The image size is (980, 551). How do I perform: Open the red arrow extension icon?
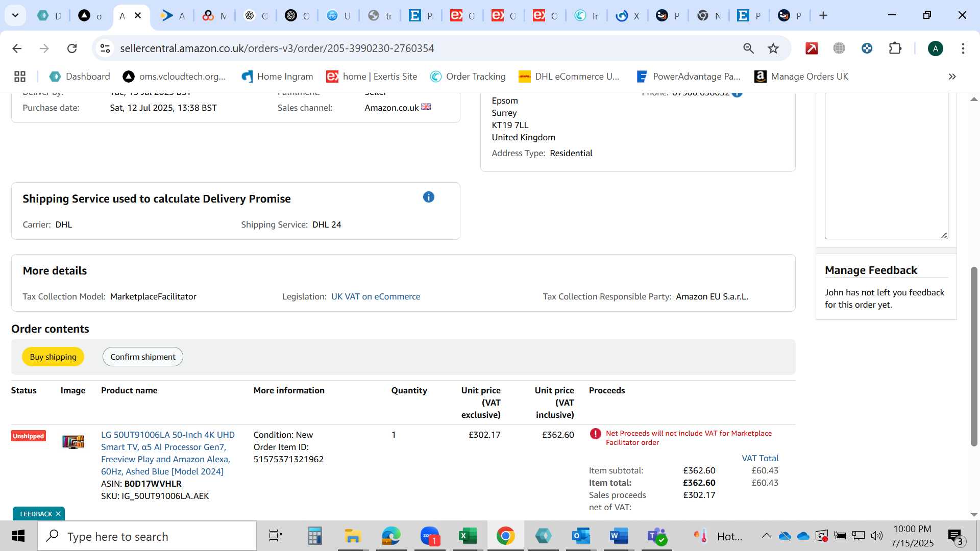(812, 48)
